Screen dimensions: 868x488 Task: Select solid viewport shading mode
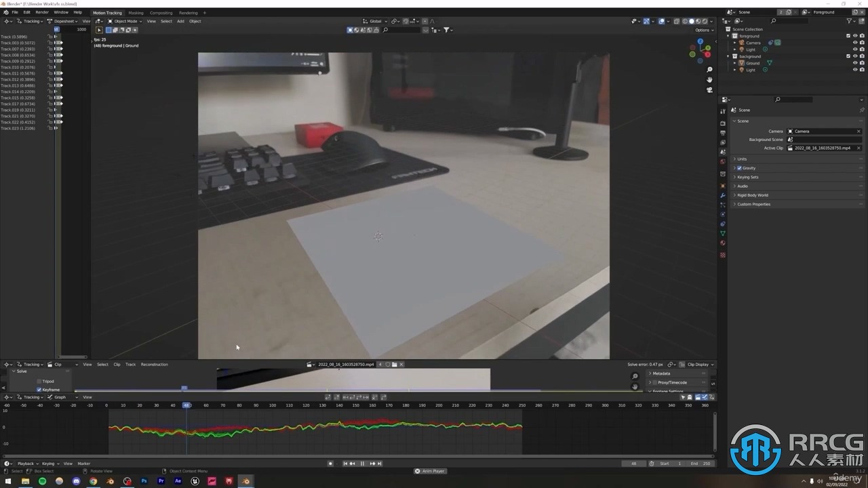[x=691, y=21]
